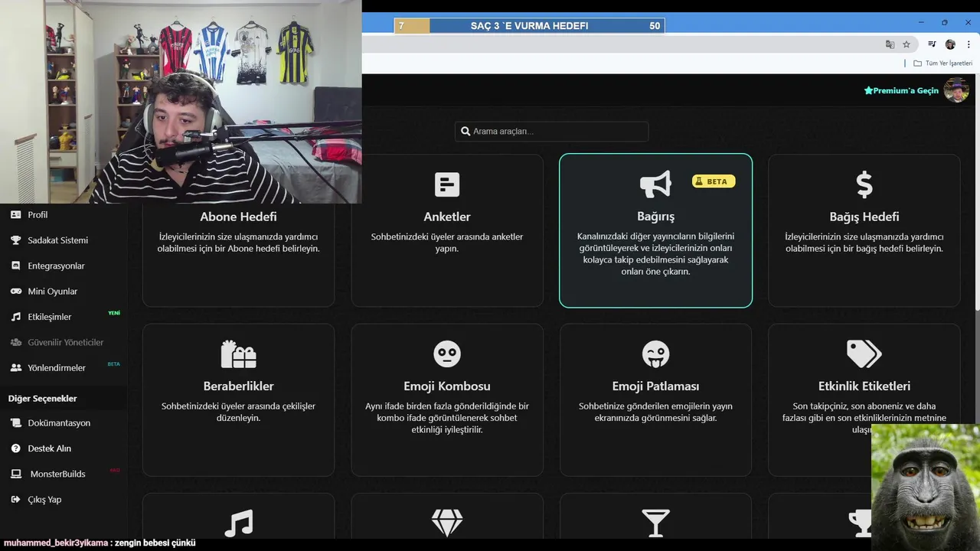Click the SAÇ 3 `E VURMA HEDEFİ goal bar

coord(529,26)
